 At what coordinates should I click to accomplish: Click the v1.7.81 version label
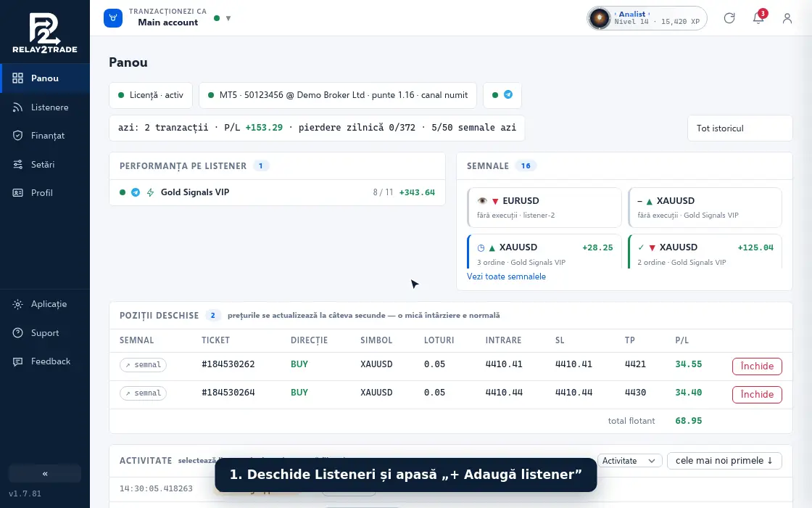pos(25,493)
